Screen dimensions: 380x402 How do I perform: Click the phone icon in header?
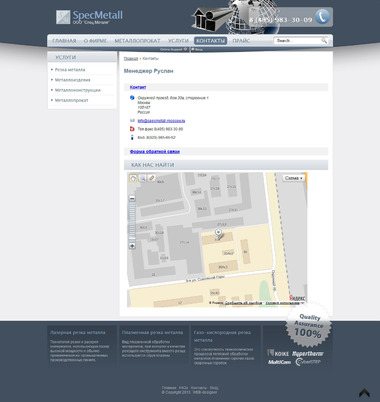pos(322,17)
